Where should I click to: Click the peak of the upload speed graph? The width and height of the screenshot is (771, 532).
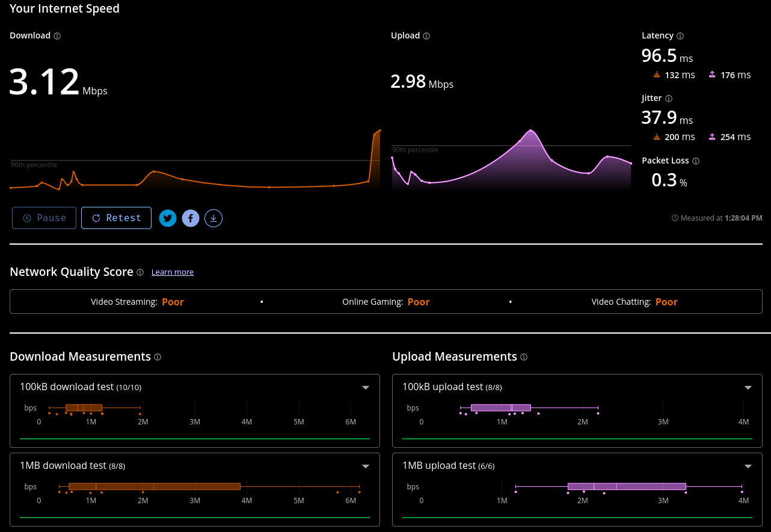coord(531,130)
